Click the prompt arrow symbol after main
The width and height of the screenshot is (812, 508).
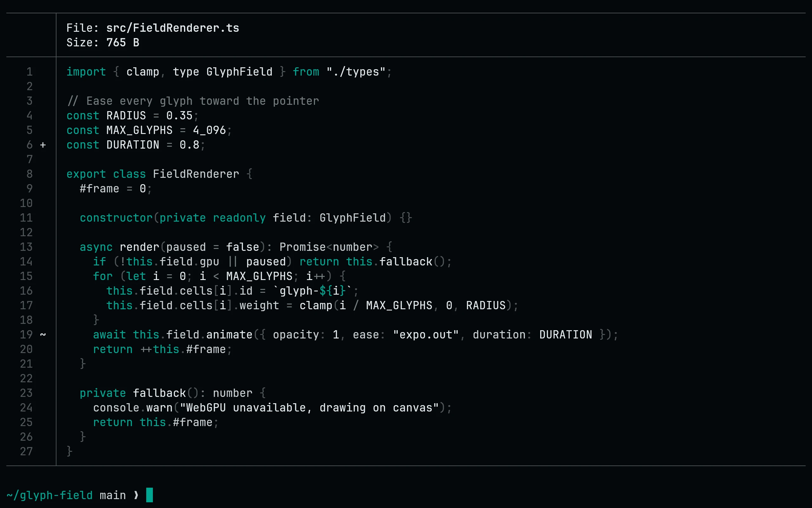[136, 495]
